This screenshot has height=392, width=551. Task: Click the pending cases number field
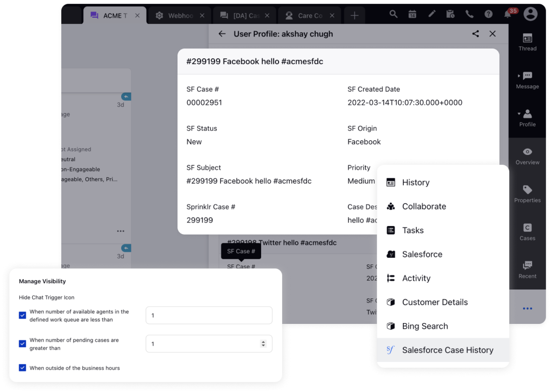tap(209, 344)
